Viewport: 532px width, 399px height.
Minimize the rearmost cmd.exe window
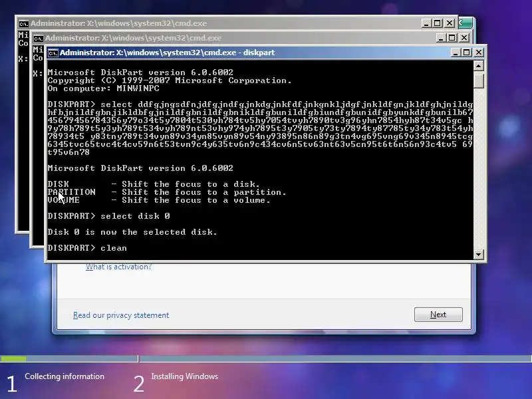click(426, 23)
